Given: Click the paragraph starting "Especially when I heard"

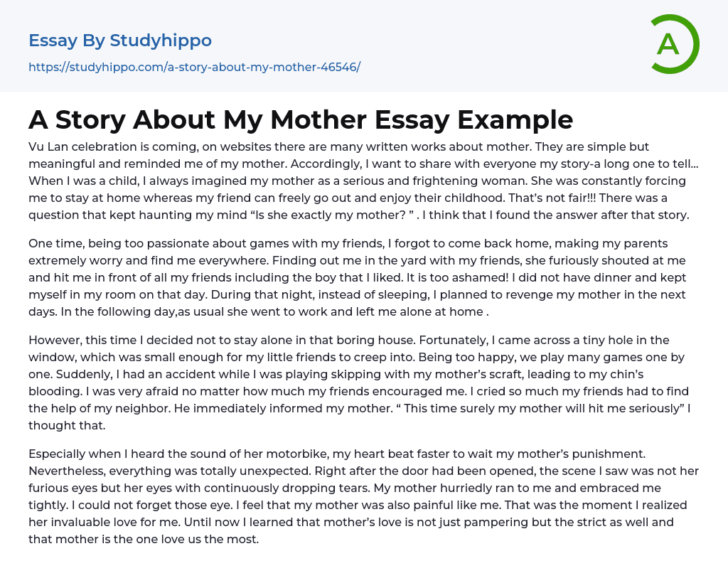Looking at the screenshot, I should [x=363, y=496].
